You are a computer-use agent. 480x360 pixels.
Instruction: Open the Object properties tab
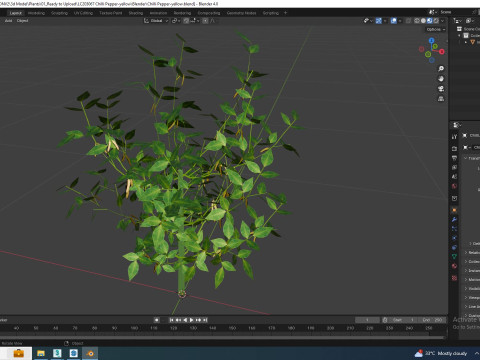pos(454,210)
